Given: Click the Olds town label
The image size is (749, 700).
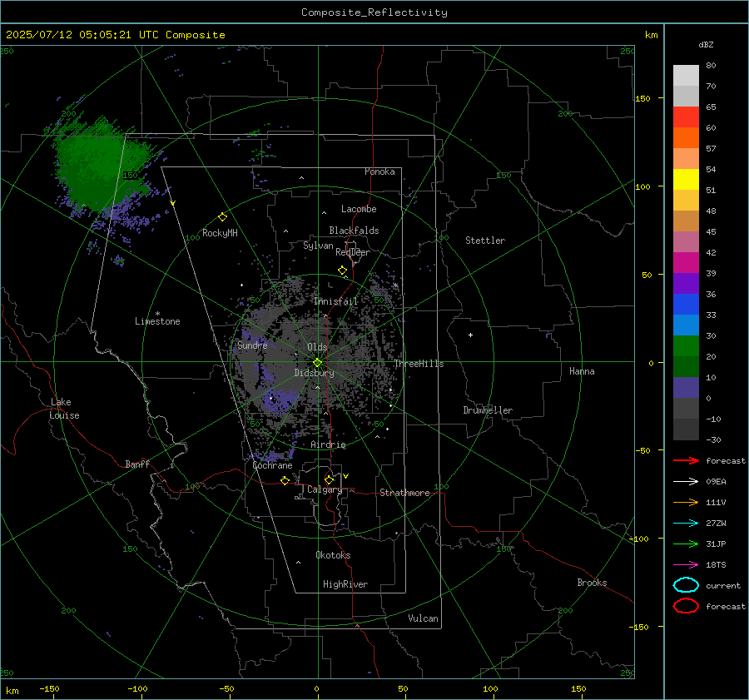Looking at the screenshot, I should 317,347.
